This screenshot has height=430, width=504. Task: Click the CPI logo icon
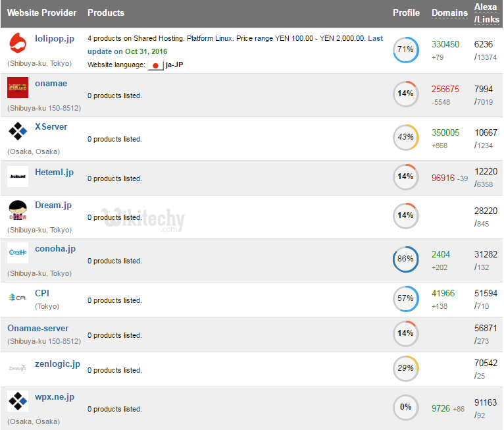(x=18, y=297)
